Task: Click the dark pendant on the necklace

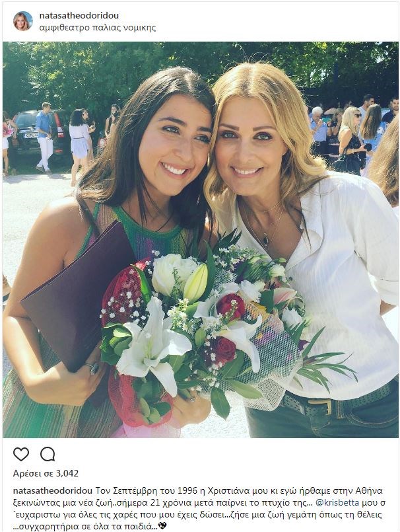Action: (265, 241)
